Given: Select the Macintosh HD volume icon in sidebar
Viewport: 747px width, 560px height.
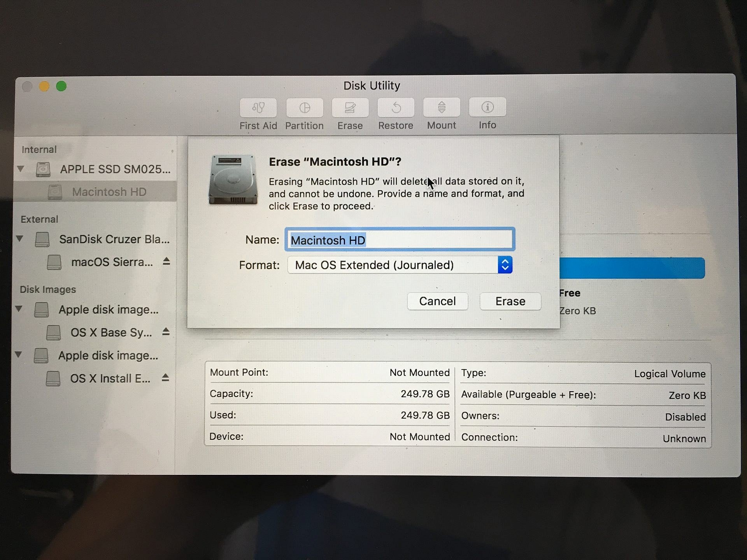Looking at the screenshot, I should pos(55,192).
